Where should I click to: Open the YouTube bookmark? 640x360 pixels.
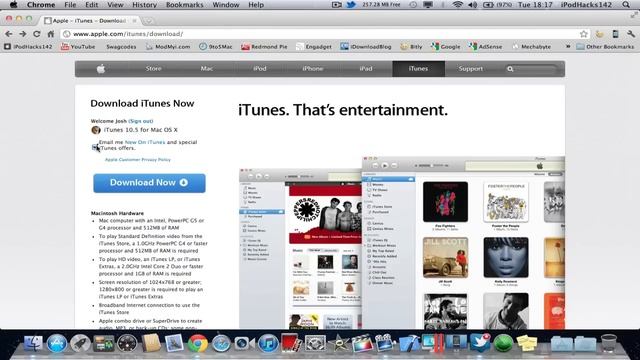78,47
